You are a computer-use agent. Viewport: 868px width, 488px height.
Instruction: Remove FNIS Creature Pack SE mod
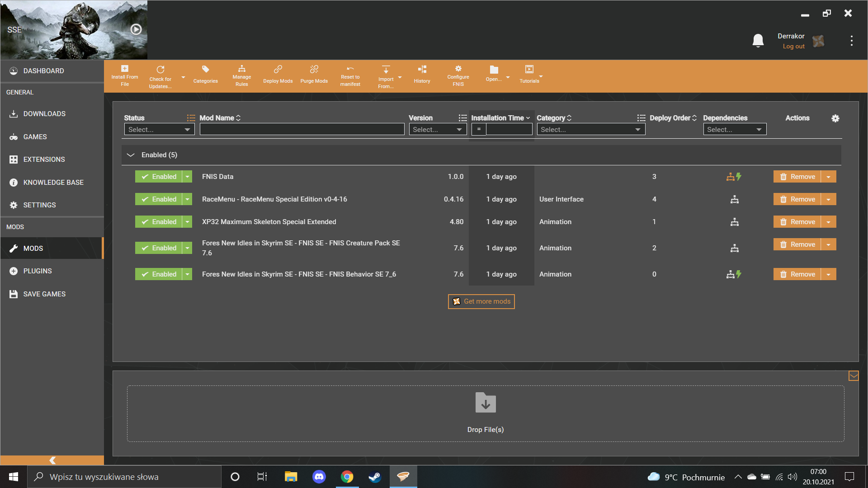pyautogui.click(x=797, y=244)
